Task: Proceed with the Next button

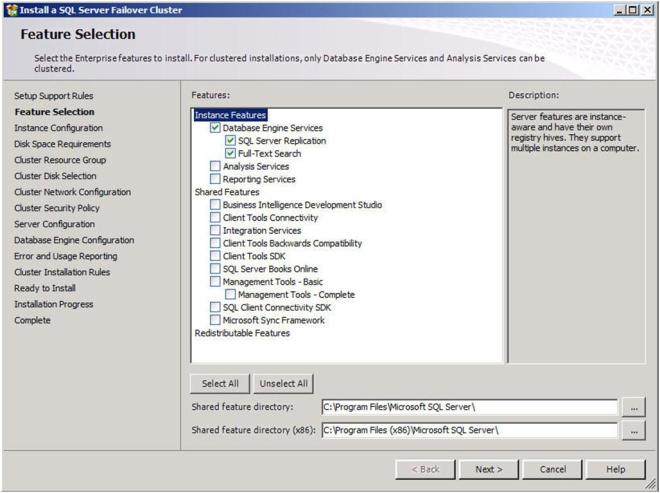Action: (x=489, y=469)
